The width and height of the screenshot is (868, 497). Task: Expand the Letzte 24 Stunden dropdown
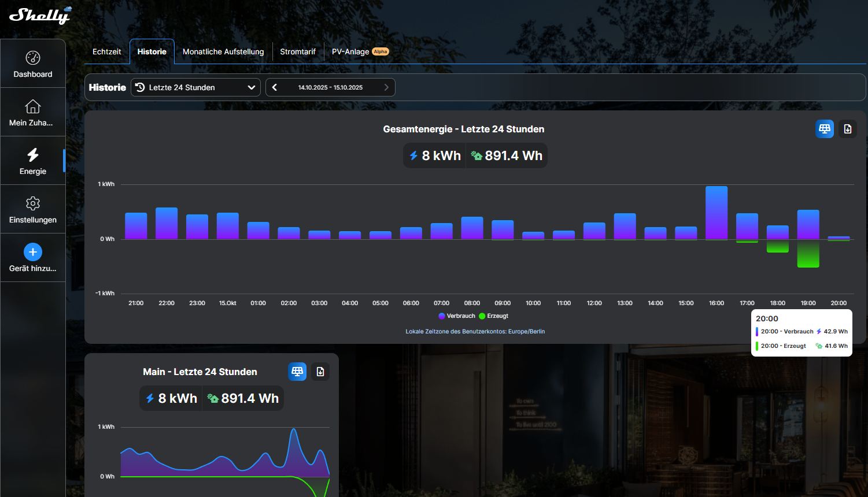point(196,87)
